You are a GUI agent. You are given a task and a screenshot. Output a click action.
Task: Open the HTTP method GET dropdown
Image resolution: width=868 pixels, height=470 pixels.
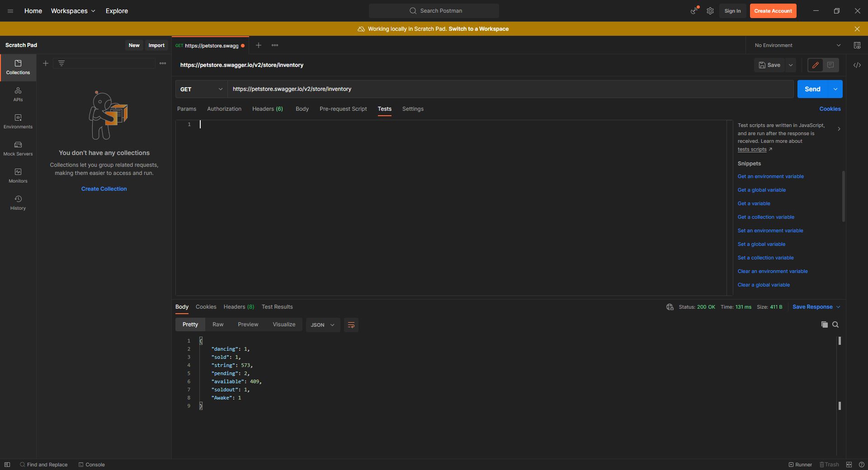click(201, 89)
